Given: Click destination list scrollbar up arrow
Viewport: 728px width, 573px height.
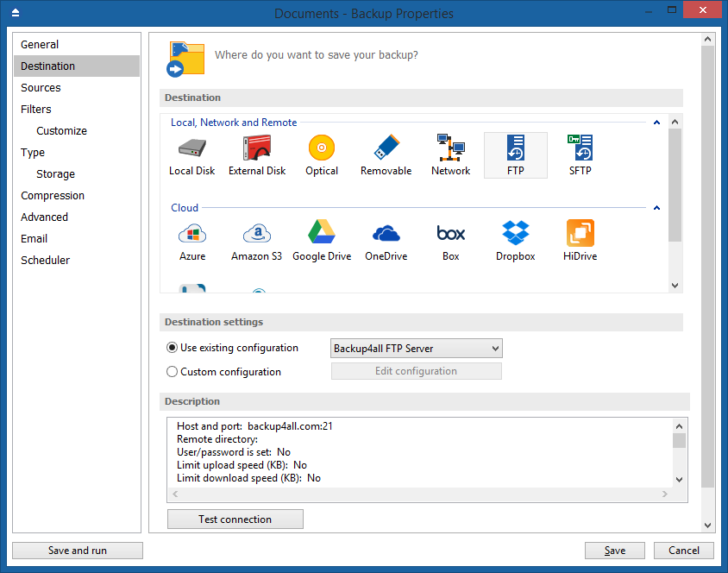Looking at the screenshot, I should tap(675, 122).
